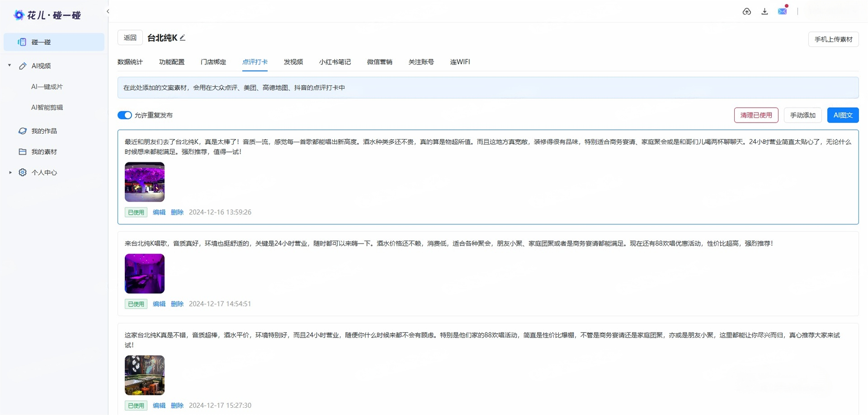Open the message envelope with red notification dot
This screenshot has width=868, height=415.
[x=783, y=11]
